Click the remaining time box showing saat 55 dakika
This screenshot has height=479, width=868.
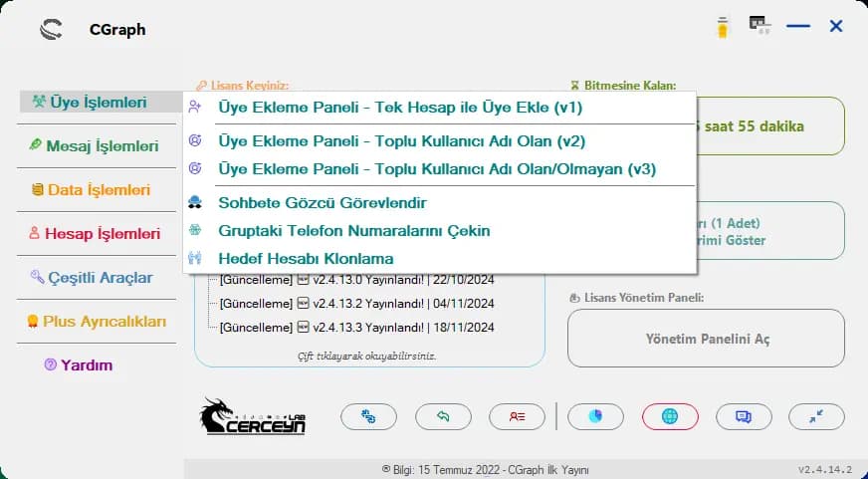point(770,126)
